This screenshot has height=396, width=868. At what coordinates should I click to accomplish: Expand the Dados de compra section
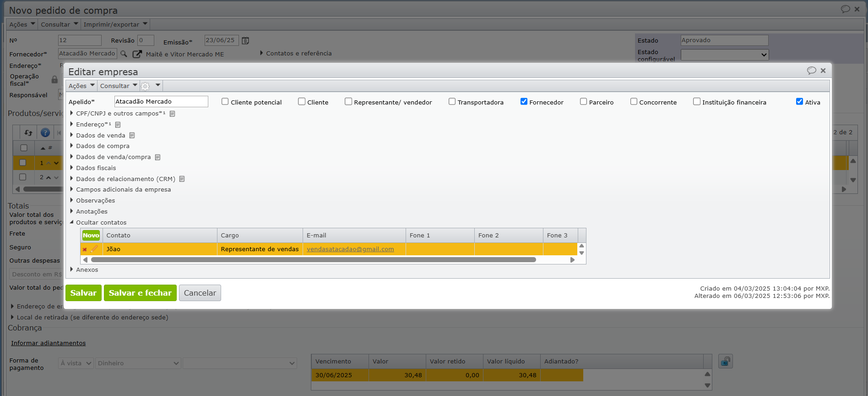100,146
